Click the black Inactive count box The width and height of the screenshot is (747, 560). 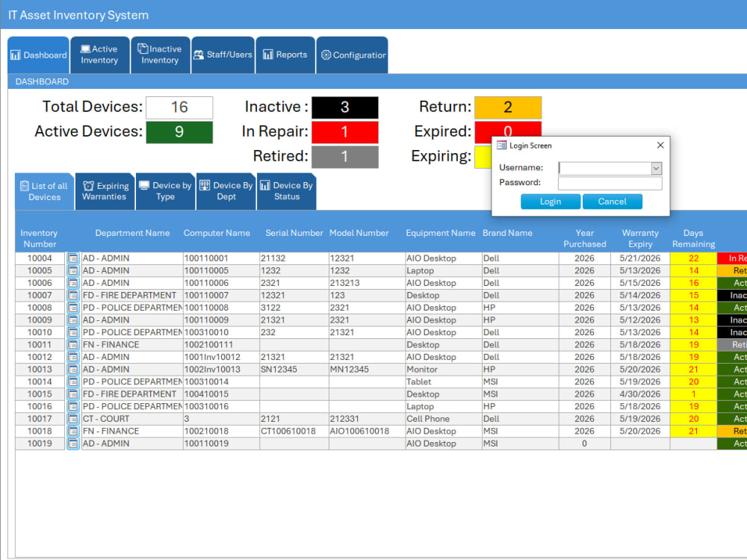click(x=345, y=107)
